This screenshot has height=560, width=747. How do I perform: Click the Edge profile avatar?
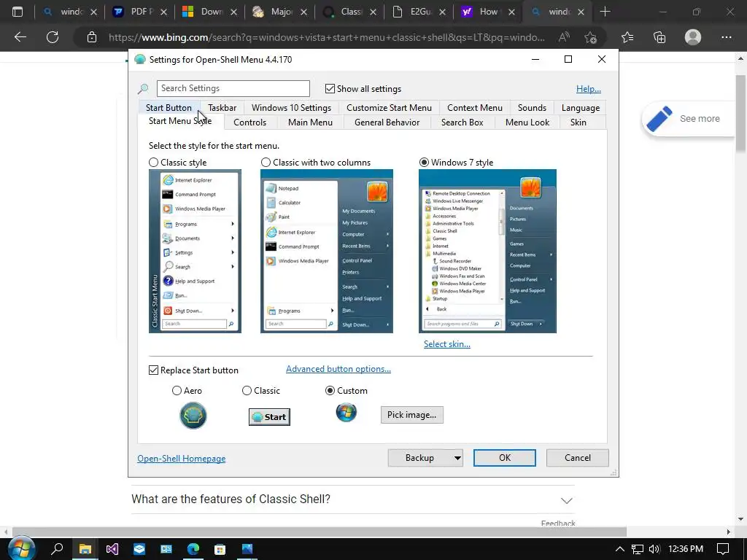(x=693, y=37)
